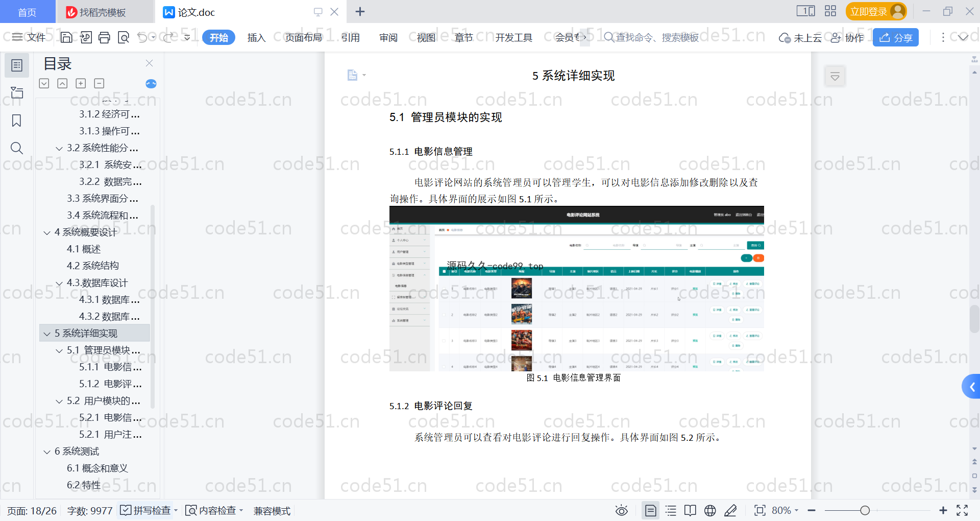Click the writing mode pen icon
The height and width of the screenshot is (521, 980).
tap(730, 510)
